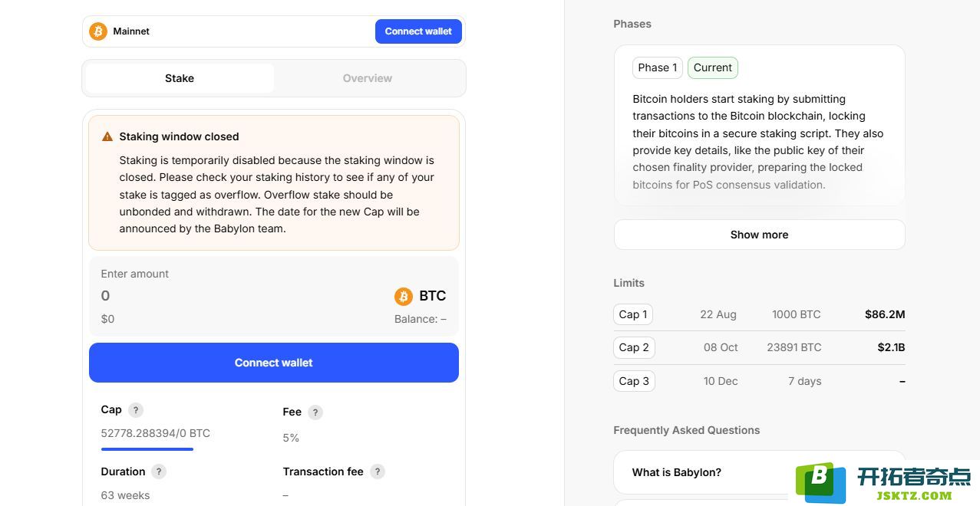
Task: Switch to the Overview tab
Action: [368, 78]
